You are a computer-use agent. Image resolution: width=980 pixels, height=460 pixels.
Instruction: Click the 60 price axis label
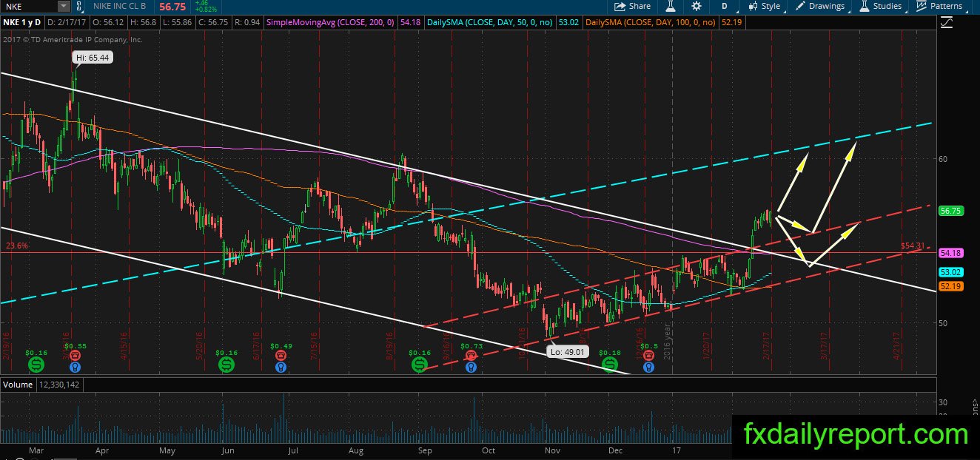tap(943, 158)
